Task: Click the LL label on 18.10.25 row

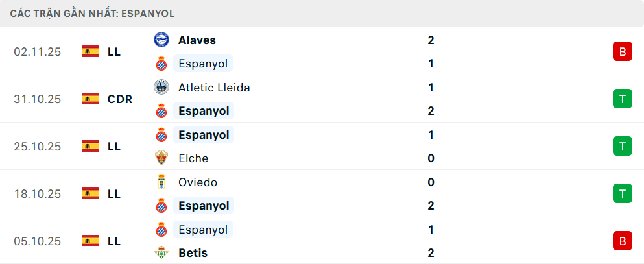Action: tap(114, 194)
